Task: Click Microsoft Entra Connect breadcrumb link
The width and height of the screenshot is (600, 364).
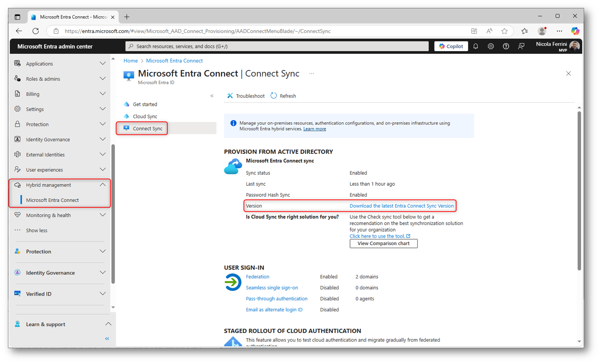Action: [x=174, y=61]
